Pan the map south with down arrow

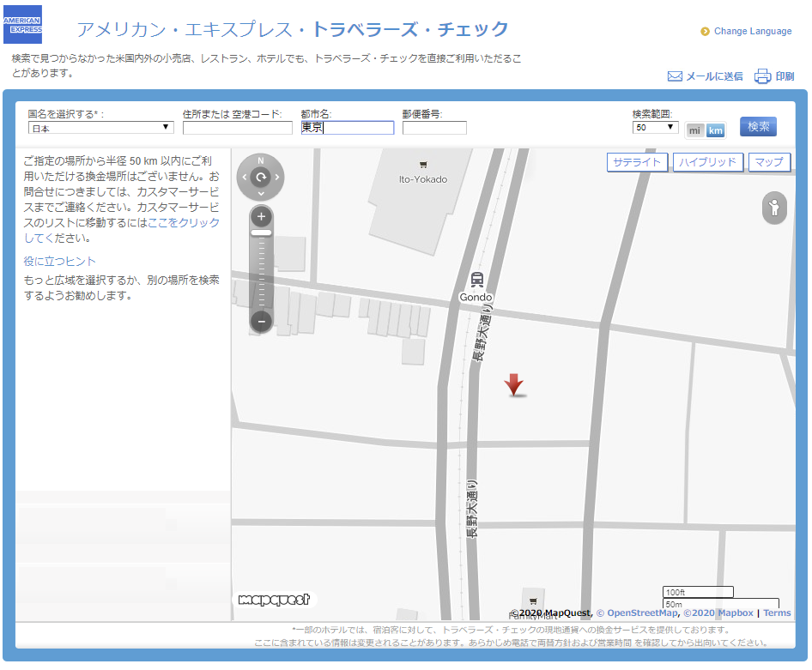(x=260, y=194)
